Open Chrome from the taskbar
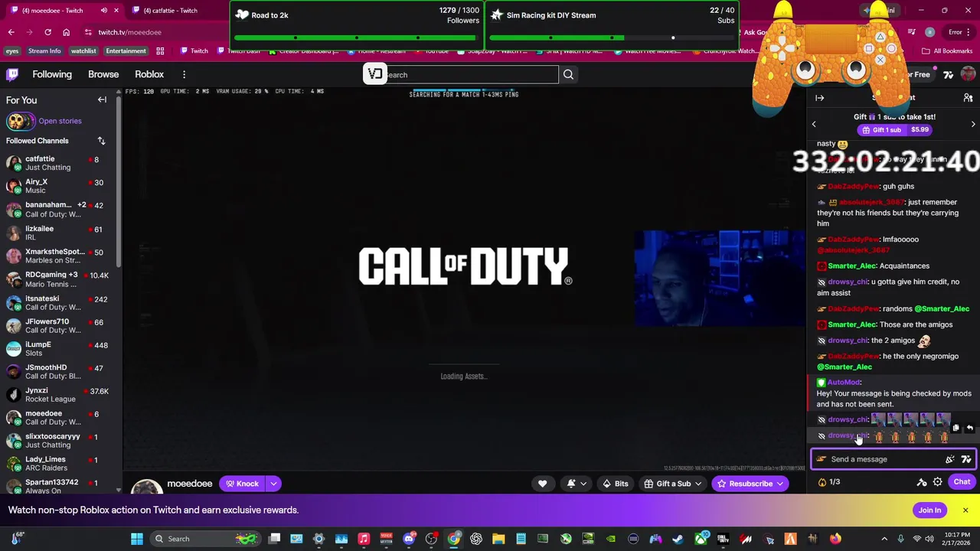Screen dimensions: 980x551 tap(454, 539)
